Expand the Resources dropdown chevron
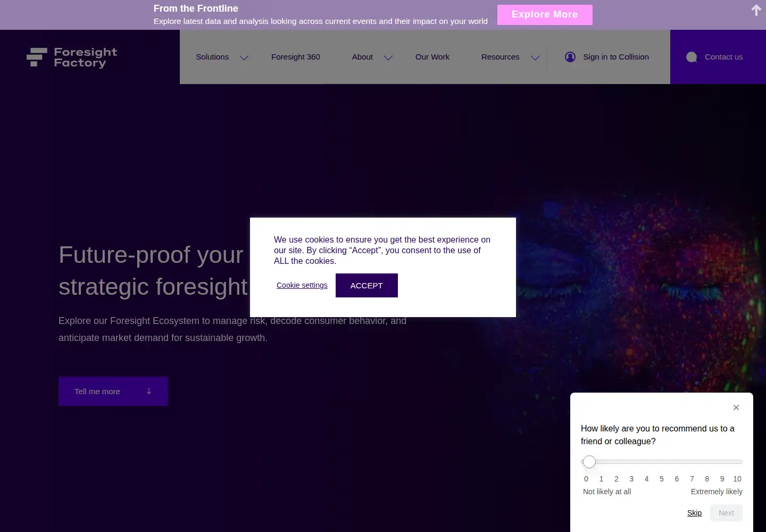Viewport: 766px width, 532px height. pos(535,57)
